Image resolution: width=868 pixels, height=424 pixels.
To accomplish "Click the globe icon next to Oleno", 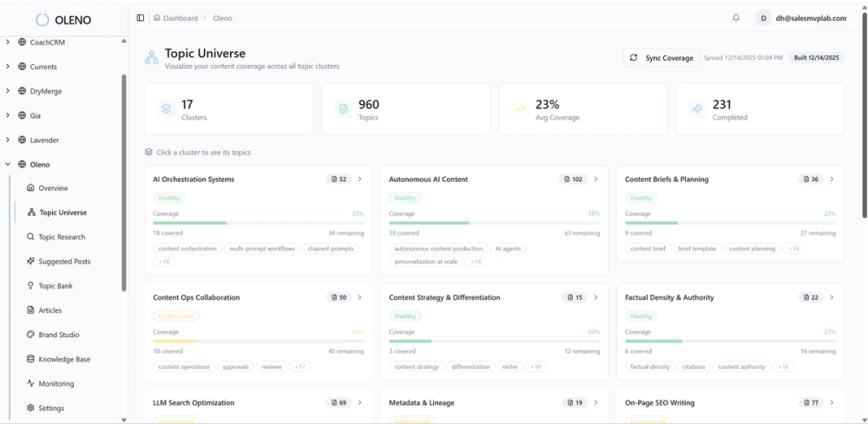I will pyautogui.click(x=23, y=164).
